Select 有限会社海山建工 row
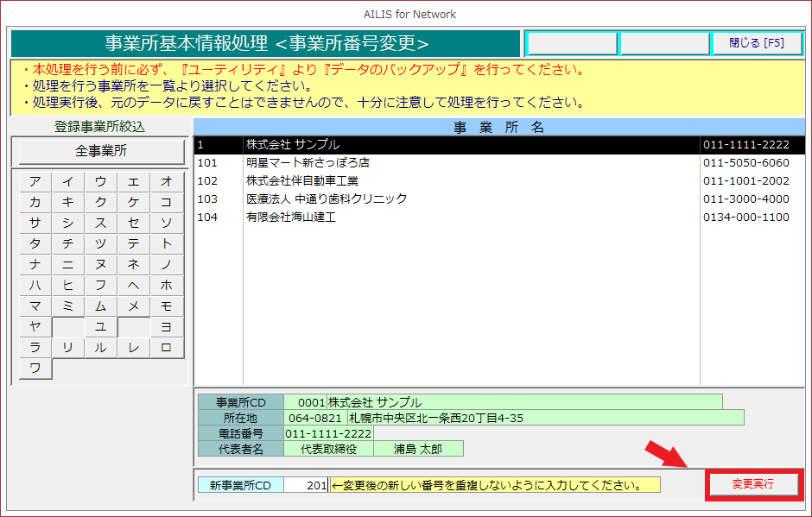812x517 pixels. tap(290, 218)
